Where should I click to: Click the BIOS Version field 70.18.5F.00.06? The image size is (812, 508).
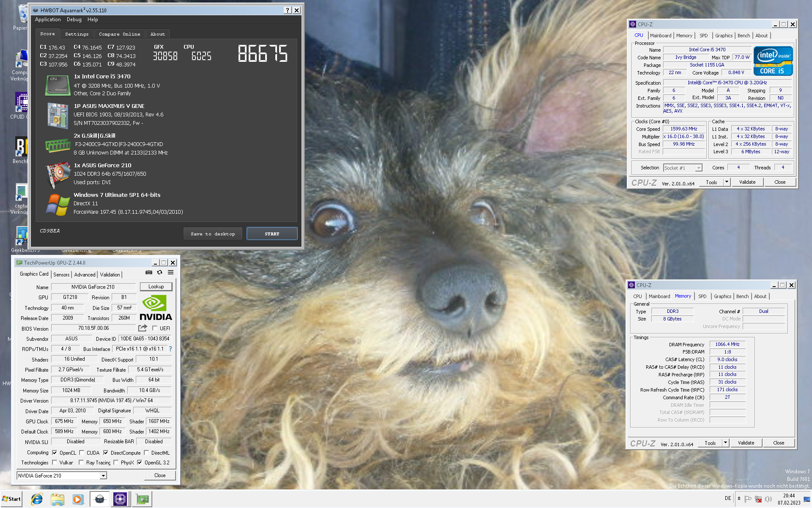[x=93, y=328]
